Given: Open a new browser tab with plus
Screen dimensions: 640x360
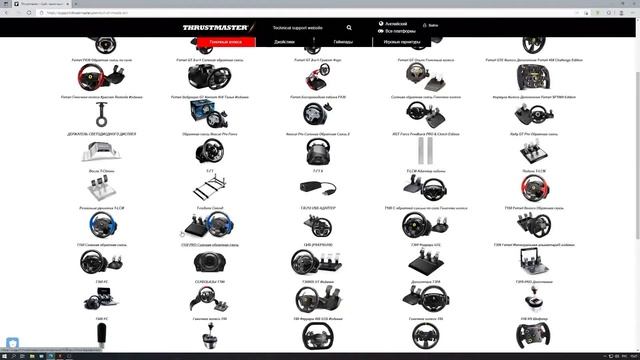Looking at the screenshot, I should (76, 4).
